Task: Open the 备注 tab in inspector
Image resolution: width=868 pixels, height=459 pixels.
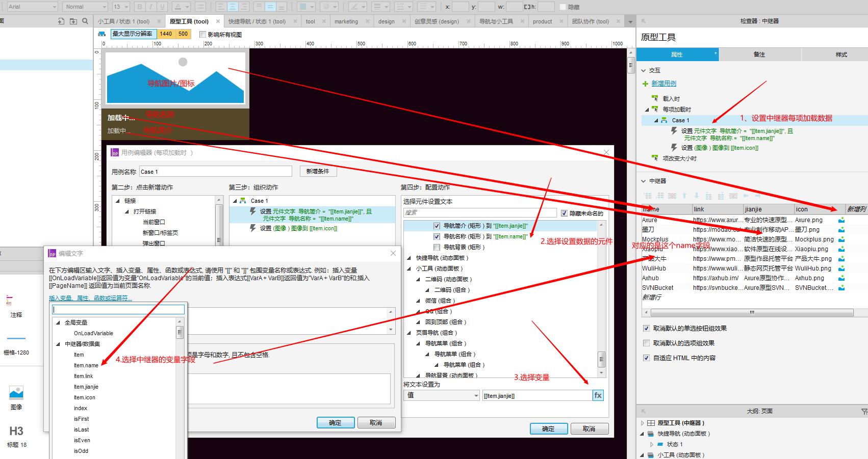Action: pyautogui.click(x=759, y=55)
